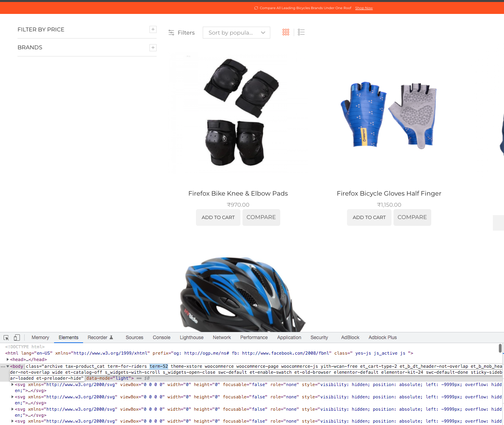Switch to list view layout
The width and height of the screenshot is (504, 425).
click(301, 32)
